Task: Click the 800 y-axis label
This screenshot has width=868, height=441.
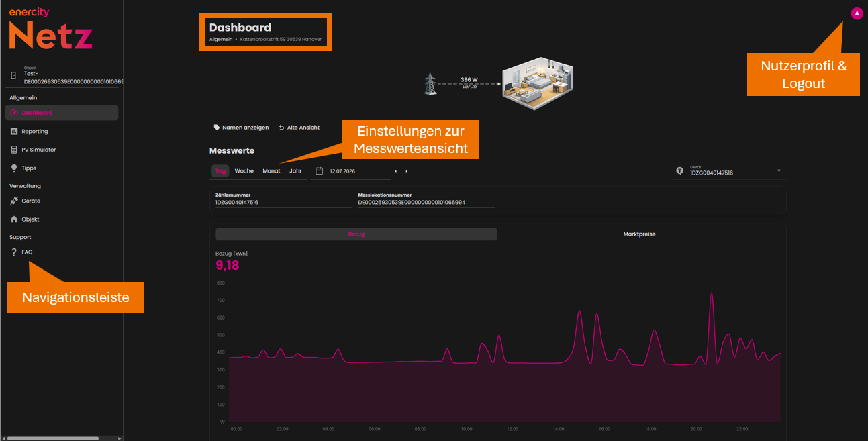Action: [x=220, y=283]
